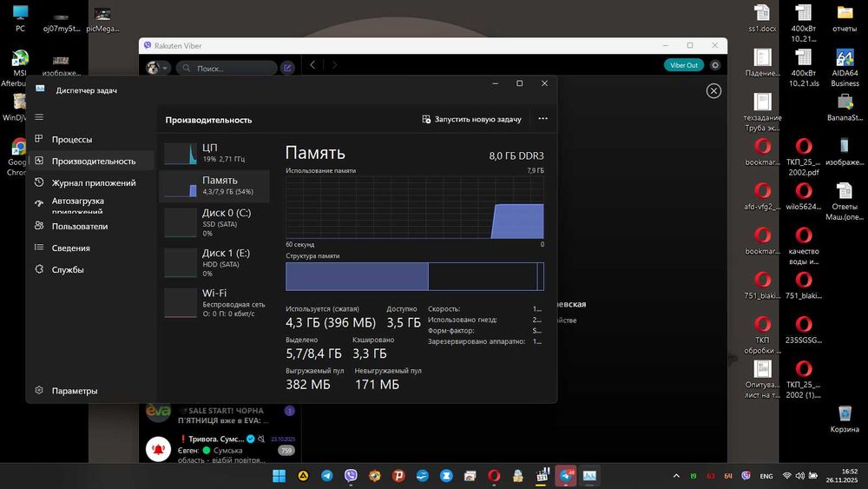Select the CPU performance graph

point(216,154)
